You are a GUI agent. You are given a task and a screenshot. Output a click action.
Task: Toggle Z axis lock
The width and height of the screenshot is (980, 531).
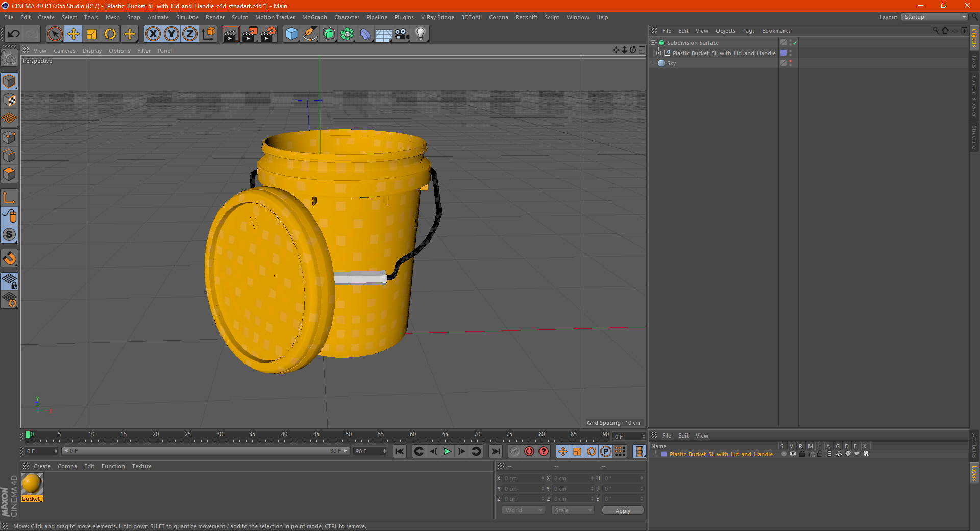[x=190, y=34]
